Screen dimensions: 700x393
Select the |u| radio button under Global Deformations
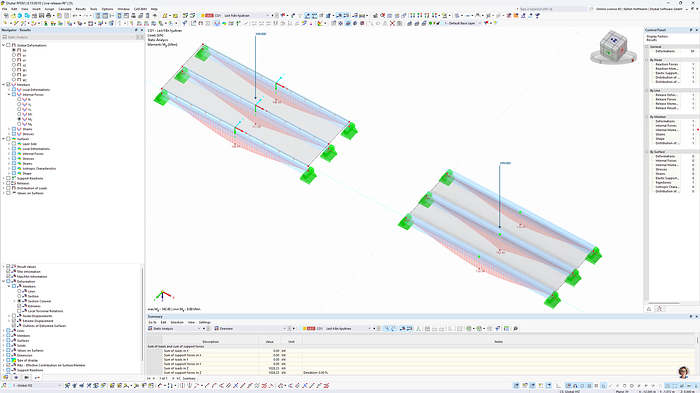(14, 50)
